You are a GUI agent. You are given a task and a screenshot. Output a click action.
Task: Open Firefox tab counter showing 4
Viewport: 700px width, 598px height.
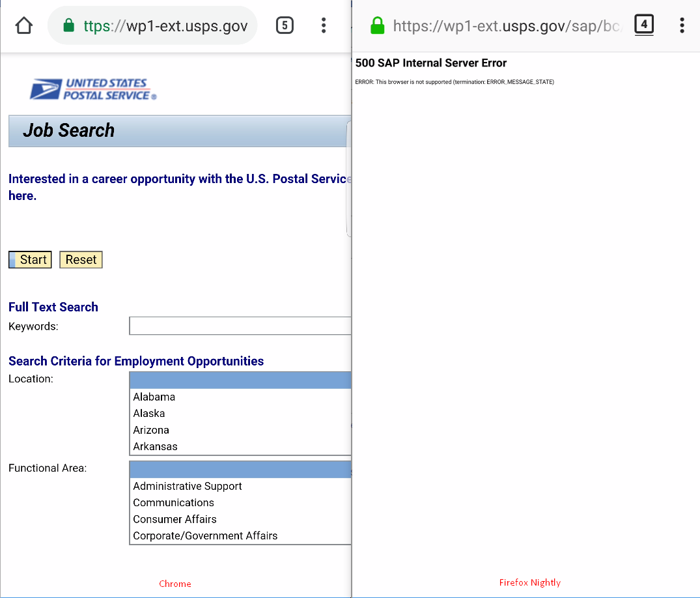[x=644, y=25]
